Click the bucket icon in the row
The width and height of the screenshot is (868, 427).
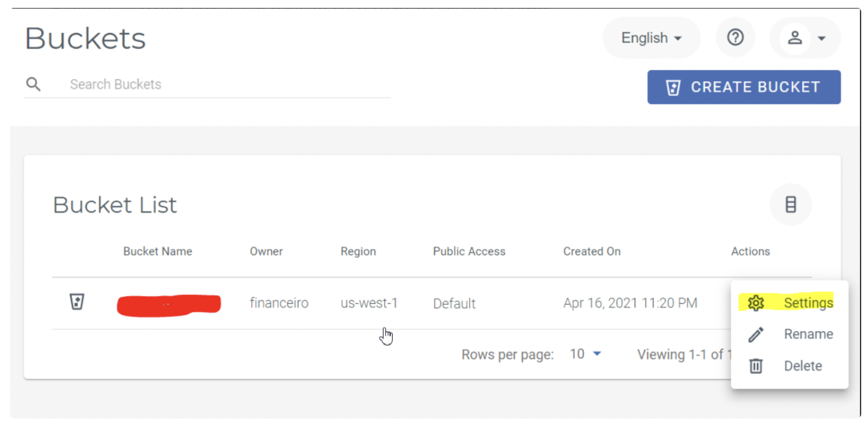pos(77,302)
